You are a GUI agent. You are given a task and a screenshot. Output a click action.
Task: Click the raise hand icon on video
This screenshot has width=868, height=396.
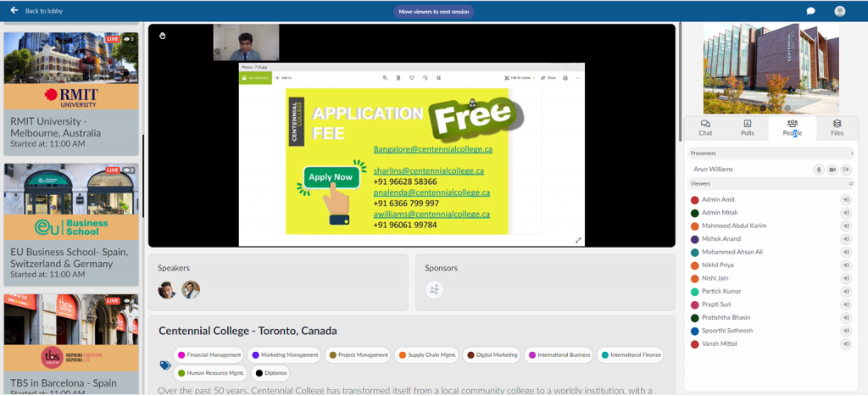[x=162, y=36]
